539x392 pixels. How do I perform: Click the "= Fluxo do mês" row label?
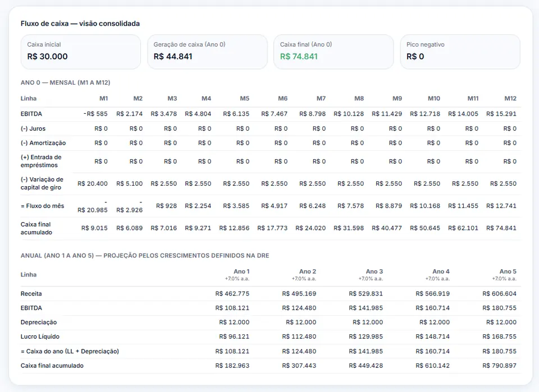pyautogui.click(x=42, y=206)
